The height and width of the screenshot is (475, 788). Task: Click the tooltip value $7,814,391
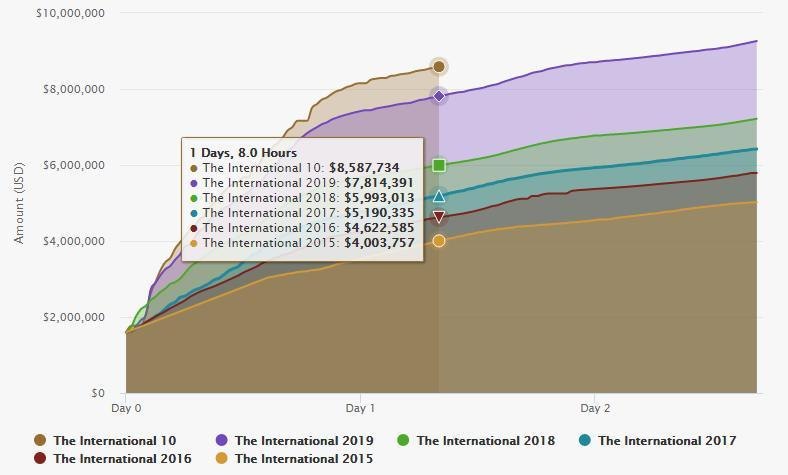[x=379, y=183]
